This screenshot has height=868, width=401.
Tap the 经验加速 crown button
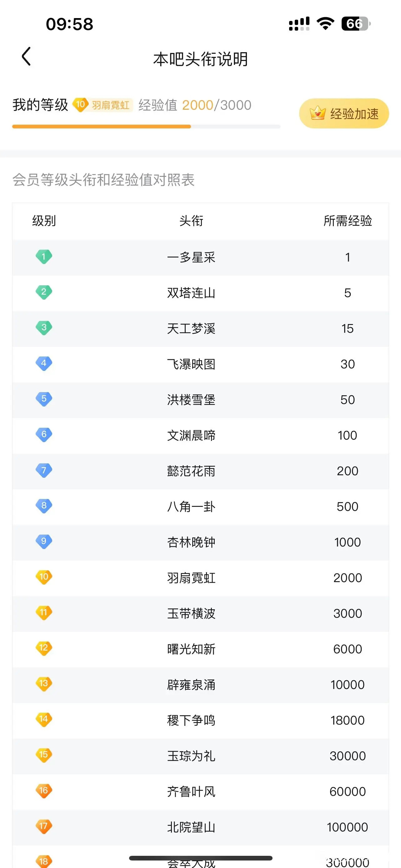(344, 113)
